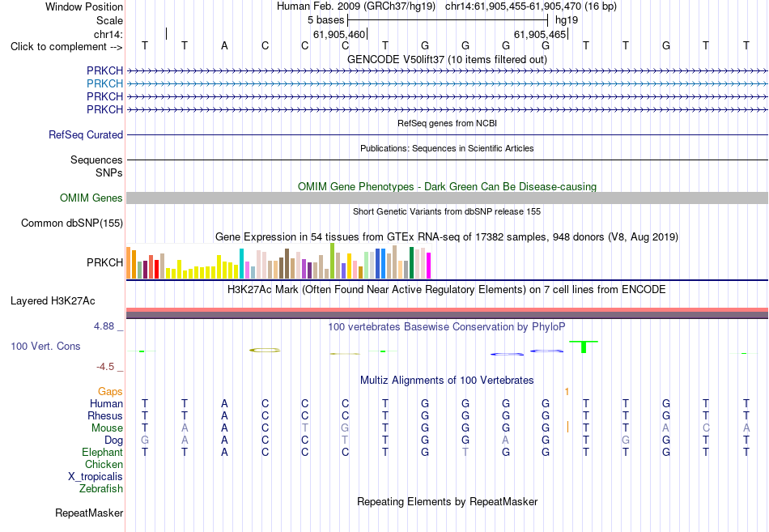Open the OMIM Genes track label

tap(91, 198)
